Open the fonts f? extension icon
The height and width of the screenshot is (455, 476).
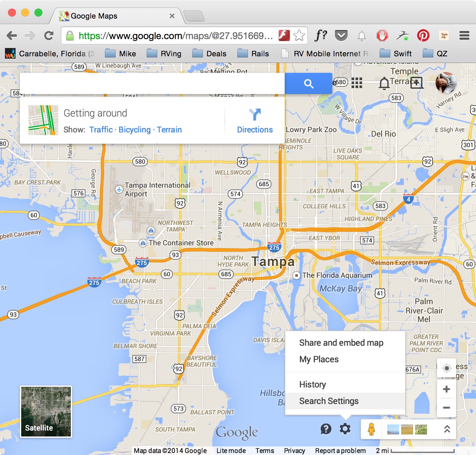[320, 35]
